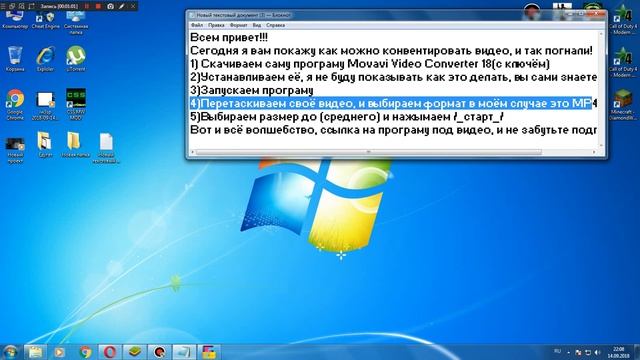Click the line 'Всем привет!!!'
The height and width of the screenshot is (360, 640).
coord(229,38)
